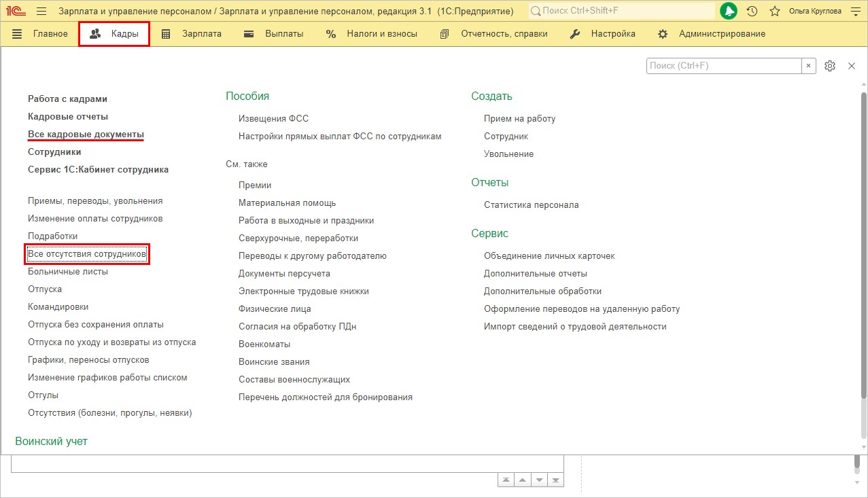868x498 pixels.
Task: Open Сверхурочные, переработки
Action: tap(298, 238)
